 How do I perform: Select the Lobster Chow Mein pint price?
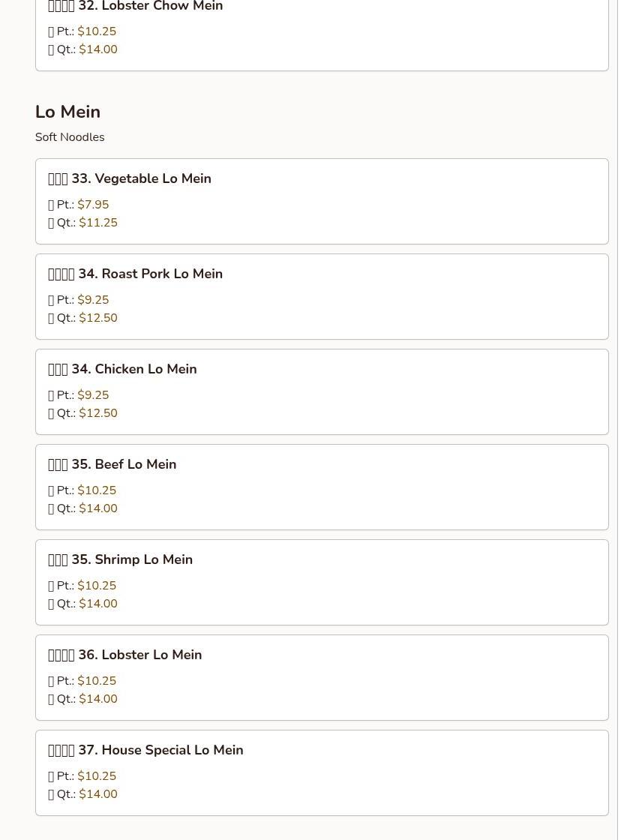[97, 31]
